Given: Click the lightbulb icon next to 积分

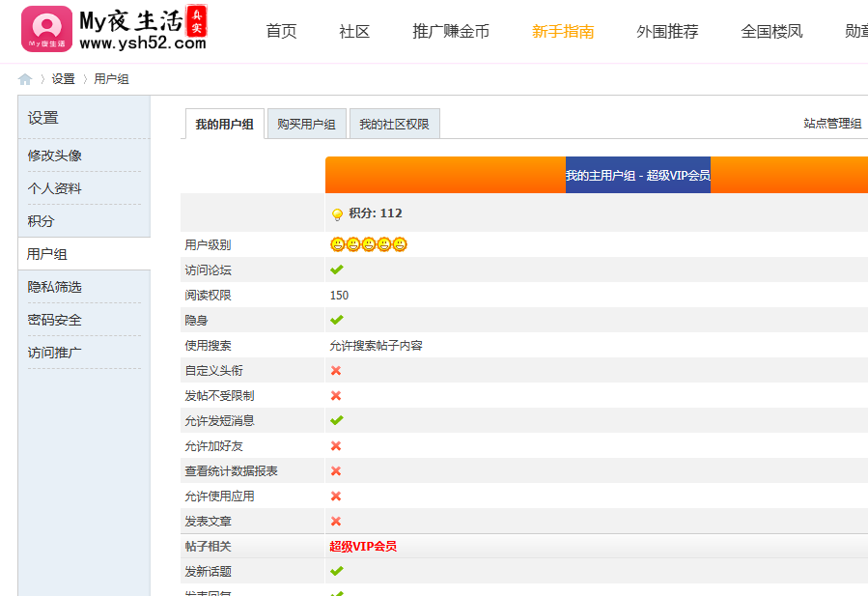Looking at the screenshot, I should pos(337,214).
